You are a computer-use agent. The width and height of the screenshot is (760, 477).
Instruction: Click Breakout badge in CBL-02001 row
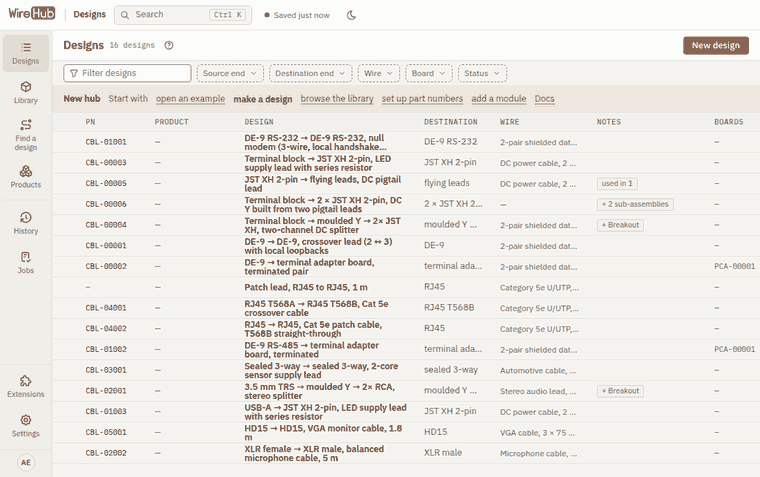[x=620, y=391]
